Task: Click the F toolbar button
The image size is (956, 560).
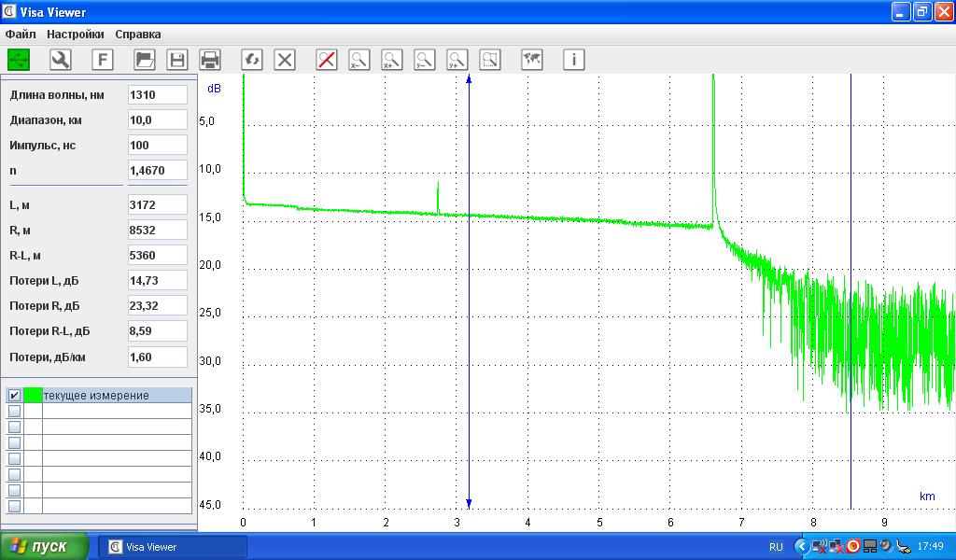Action: point(103,60)
